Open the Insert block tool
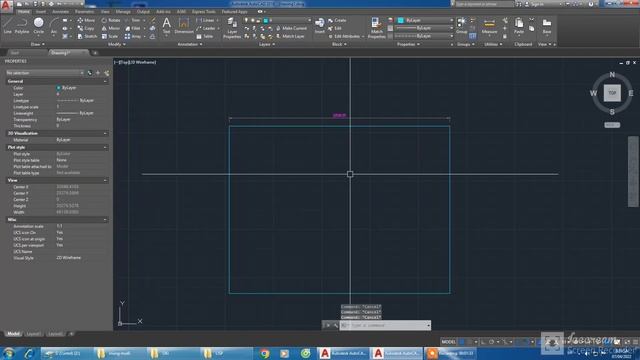This screenshot has width=640, height=360. (x=320, y=25)
